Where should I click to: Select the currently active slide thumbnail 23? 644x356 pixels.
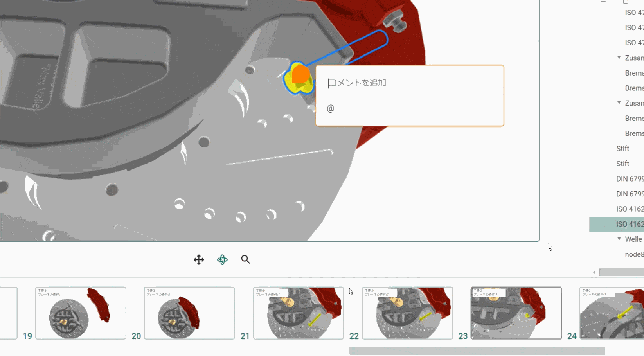point(516,313)
